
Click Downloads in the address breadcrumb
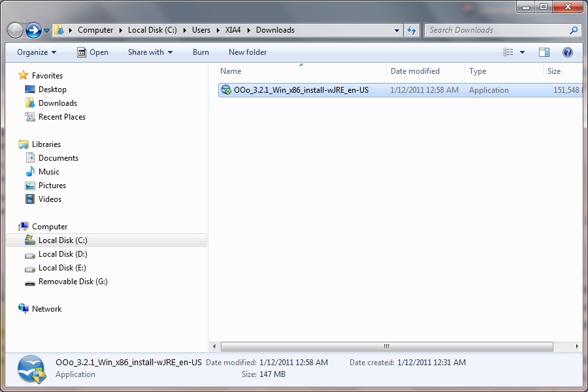(275, 30)
